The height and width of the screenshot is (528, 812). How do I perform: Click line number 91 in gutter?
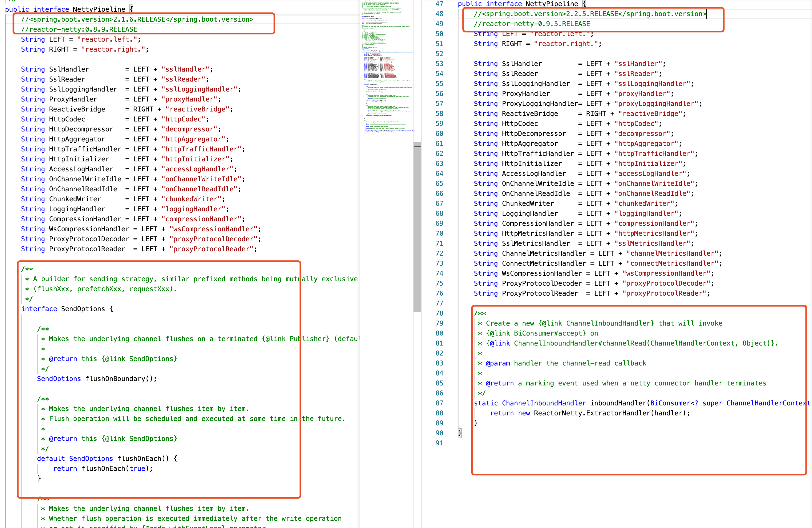point(439,443)
